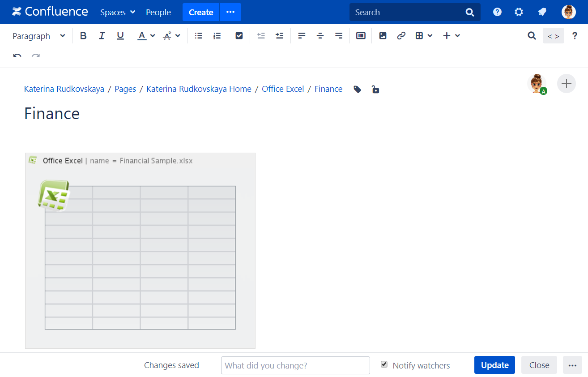Toggle the source editor view button
The image size is (588, 377).
(x=553, y=36)
